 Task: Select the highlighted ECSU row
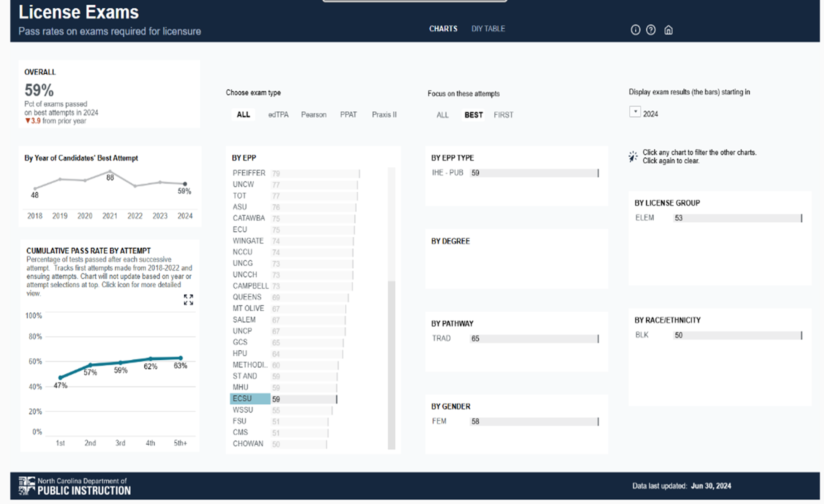point(250,399)
